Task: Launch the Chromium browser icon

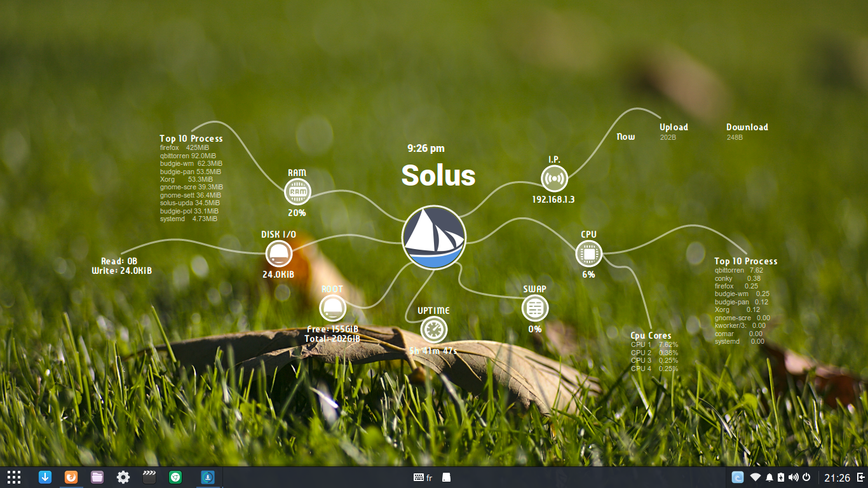Action: coord(175,477)
